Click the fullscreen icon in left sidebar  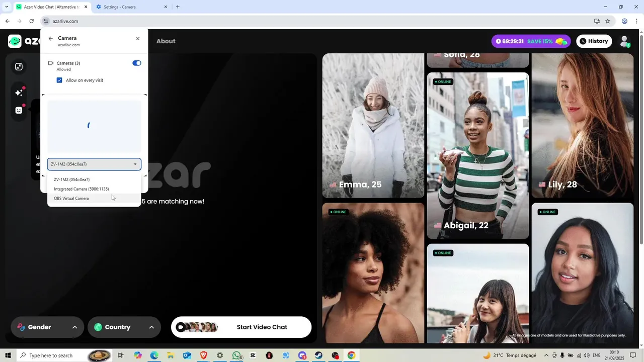pos(19,67)
